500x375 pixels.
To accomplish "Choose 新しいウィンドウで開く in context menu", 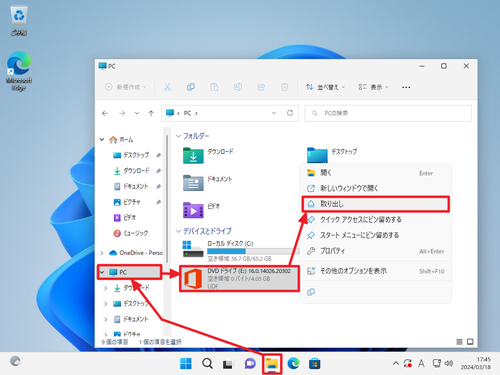I will [x=375, y=188].
